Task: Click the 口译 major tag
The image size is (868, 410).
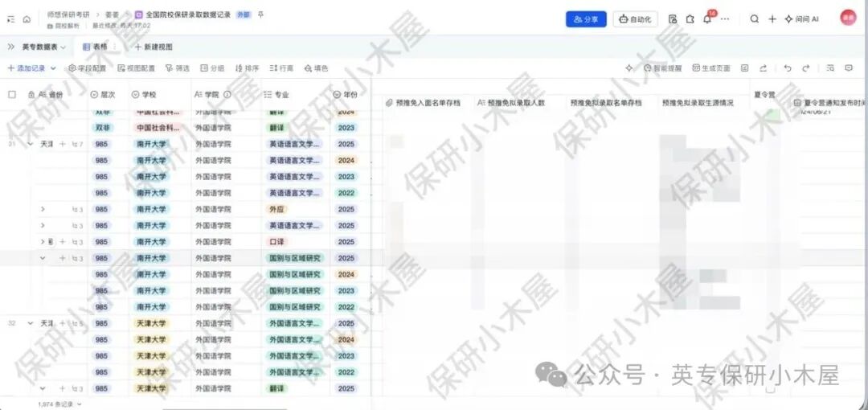Action: pyautogui.click(x=277, y=242)
